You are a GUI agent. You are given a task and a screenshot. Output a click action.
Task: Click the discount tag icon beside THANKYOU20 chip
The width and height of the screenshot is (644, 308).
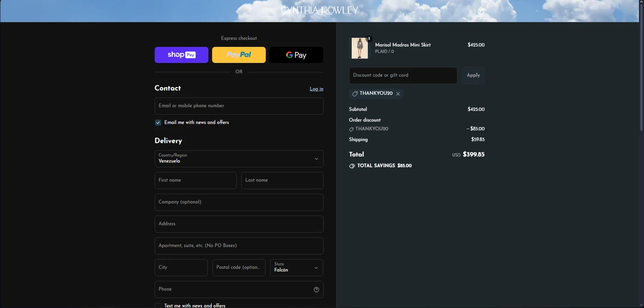pos(355,94)
